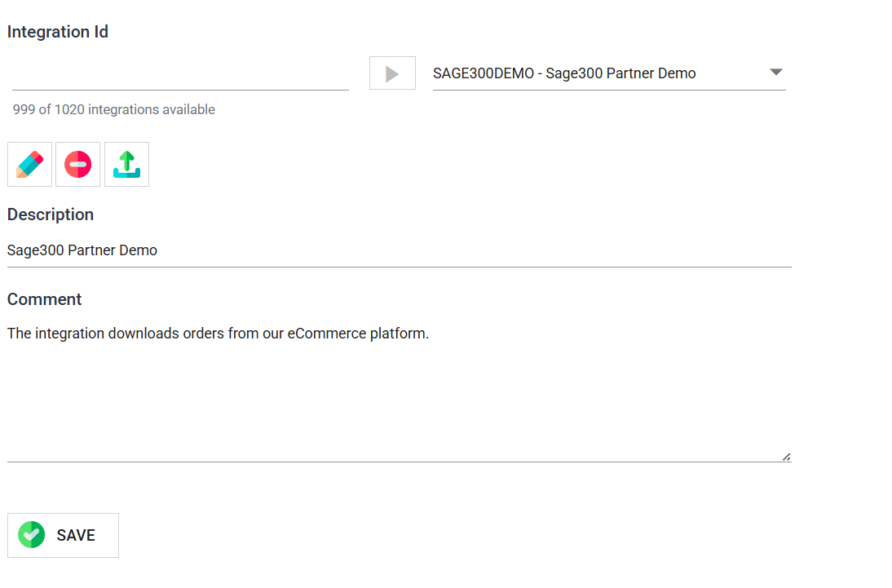
Task: Click the Description field with Sage300 Partner Demo
Action: pos(400,250)
